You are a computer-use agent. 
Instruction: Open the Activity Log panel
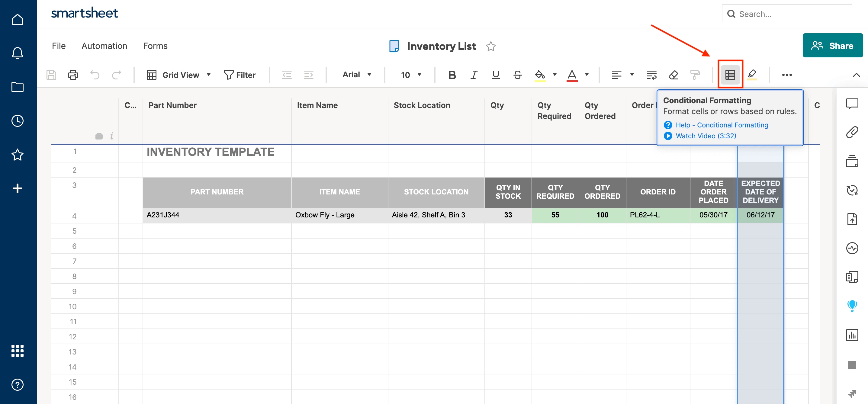coord(853,248)
